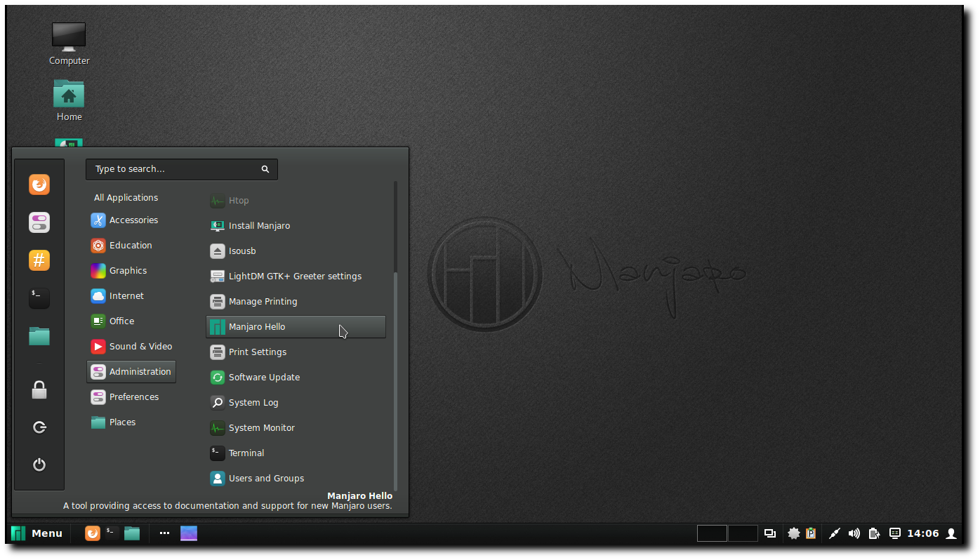This screenshot has height=560, width=980.
Task: Select the Administration category
Action: pos(131,372)
